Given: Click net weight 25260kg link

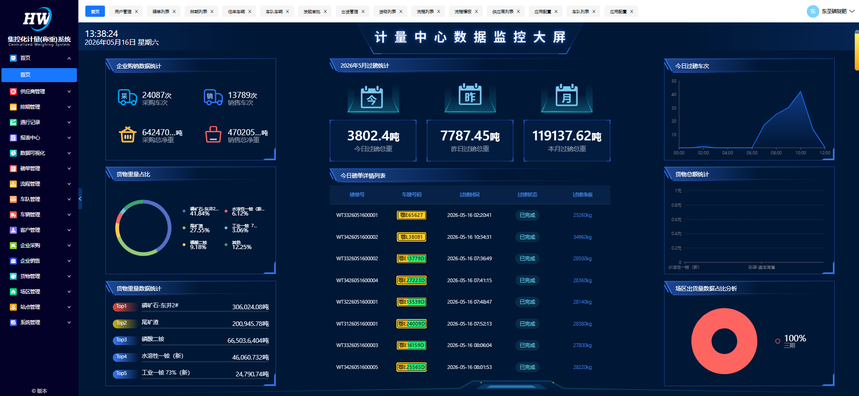Looking at the screenshot, I should pos(582,215).
